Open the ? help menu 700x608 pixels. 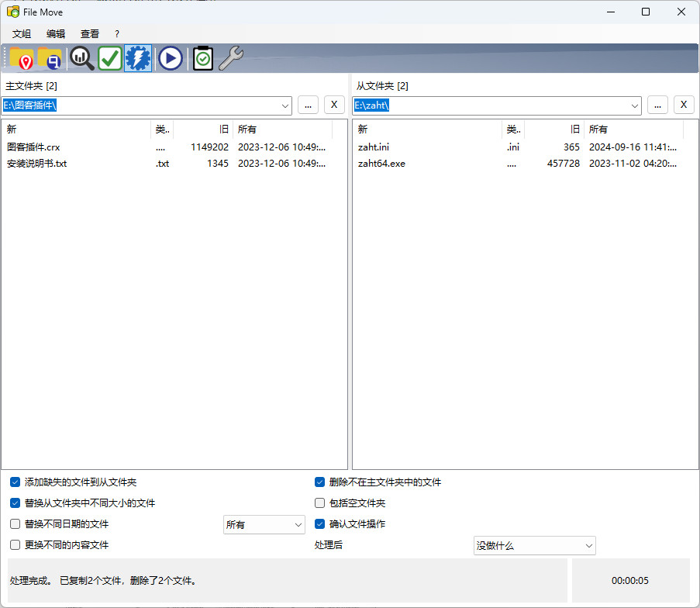pos(117,34)
